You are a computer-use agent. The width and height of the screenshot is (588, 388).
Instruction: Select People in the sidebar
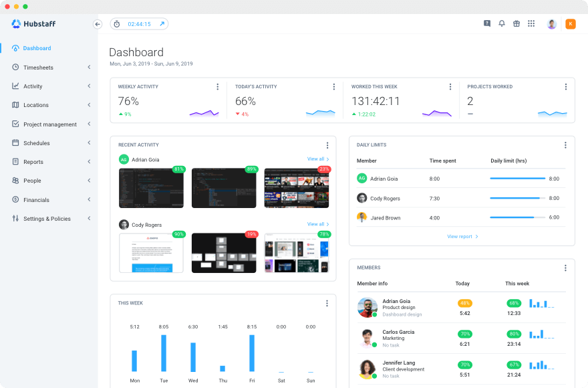(x=33, y=181)
